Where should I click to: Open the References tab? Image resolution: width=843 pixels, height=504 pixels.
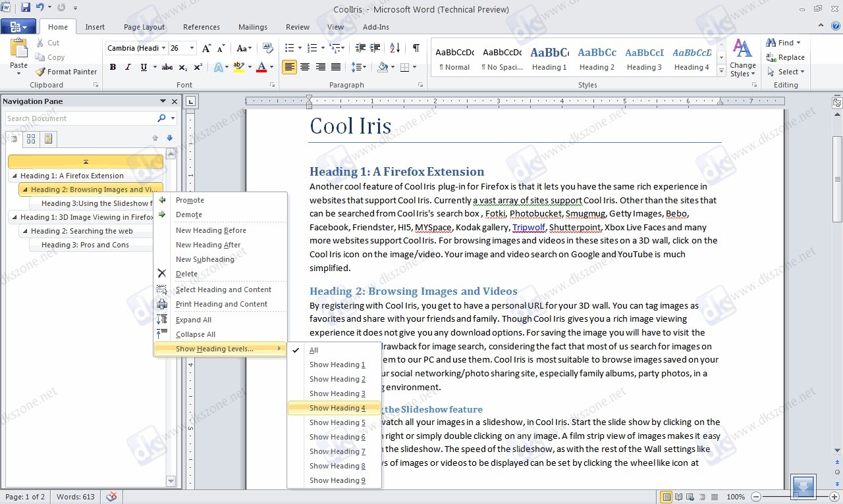(202, 27)
